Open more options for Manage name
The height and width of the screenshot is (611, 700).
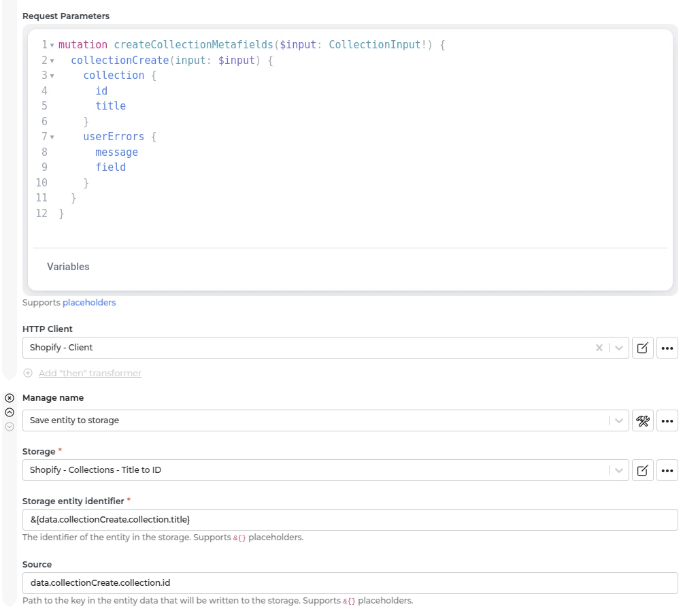667,420
